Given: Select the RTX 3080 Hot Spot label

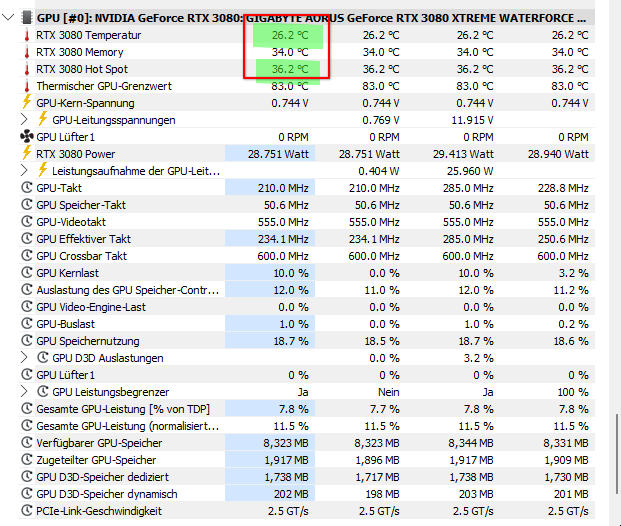Looking at the screenshot, I should [82, 69].
